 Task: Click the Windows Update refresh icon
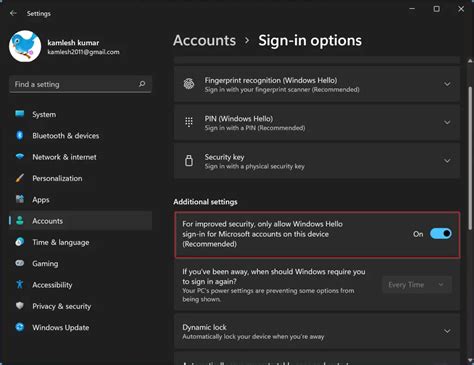(x=20, y=327)
